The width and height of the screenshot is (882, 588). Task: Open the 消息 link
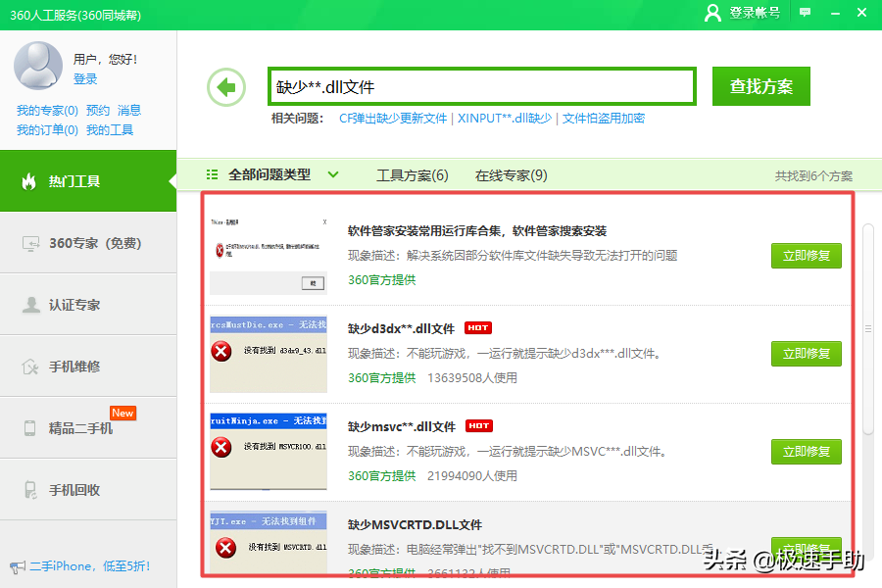point(129,111)
